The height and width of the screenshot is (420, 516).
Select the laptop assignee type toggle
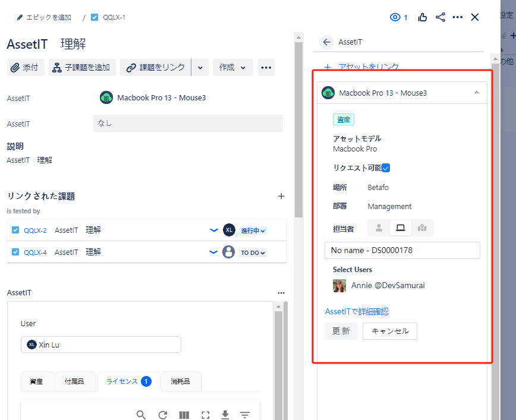point(400,228)
